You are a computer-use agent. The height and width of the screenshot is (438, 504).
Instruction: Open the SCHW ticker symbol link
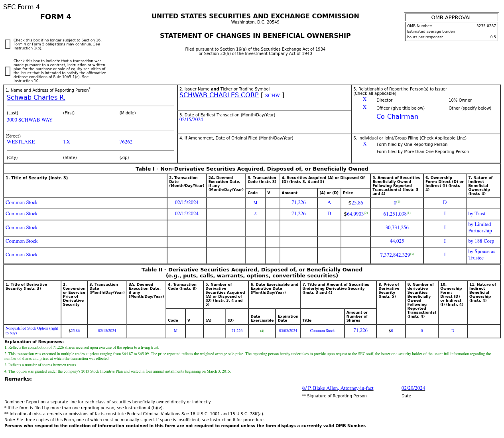tap(272, 96)
